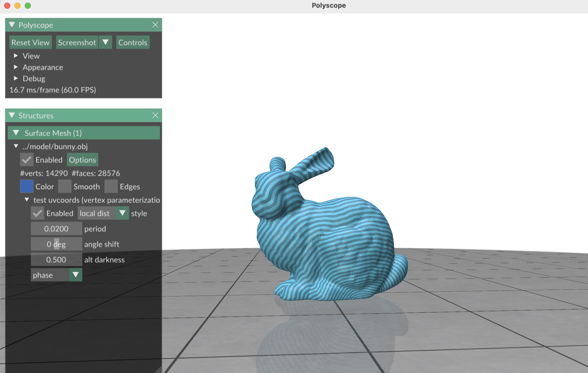588x373 pixels.
Task: Toggle the bunny.obj Enabled checkbox
Action: [27, 160]
